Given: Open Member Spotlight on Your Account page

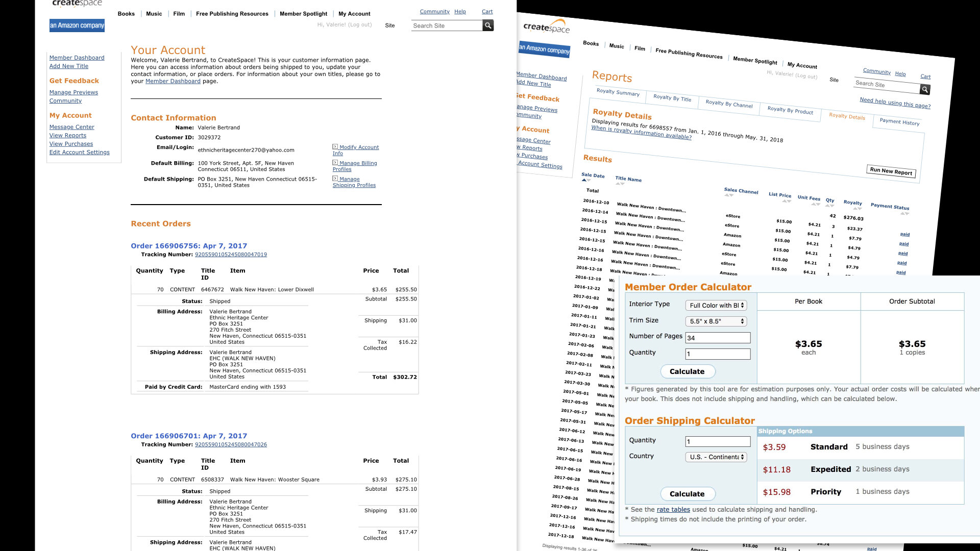Looking at the screenshot, I should [x=303, y=14].
